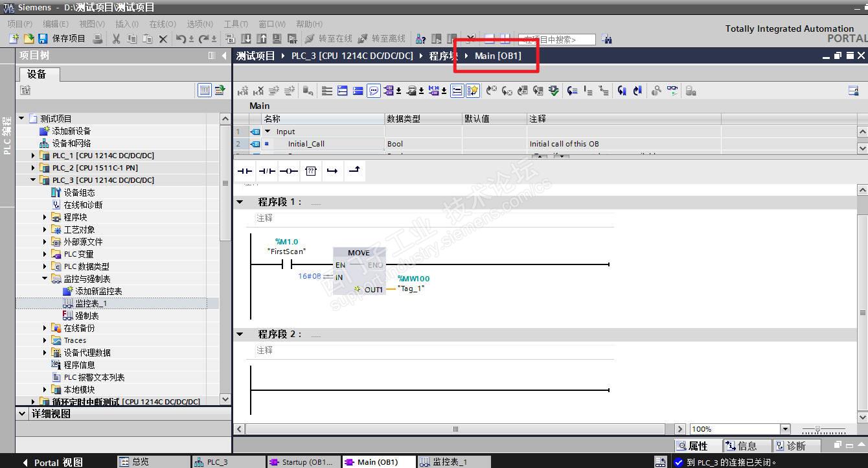Click the Insert network icon in editor toolbar
868x468 pixels.
pos(244,91)
